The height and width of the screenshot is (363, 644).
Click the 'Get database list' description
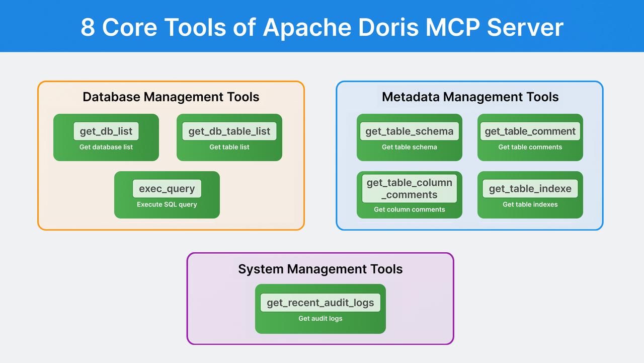106,147
